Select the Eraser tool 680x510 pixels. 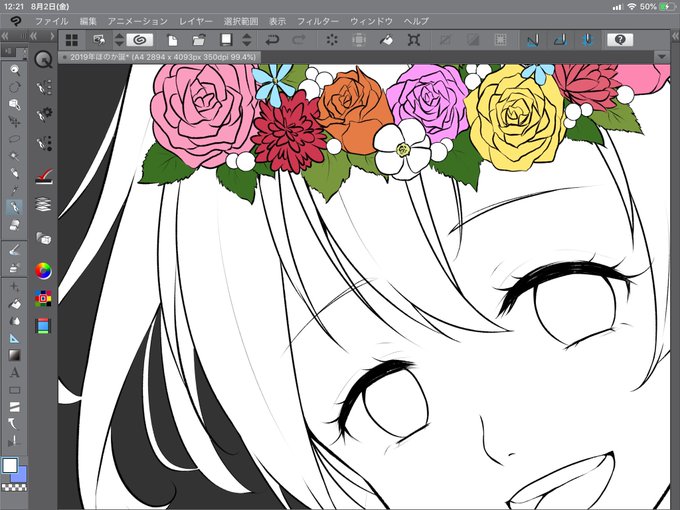point(15,225)
